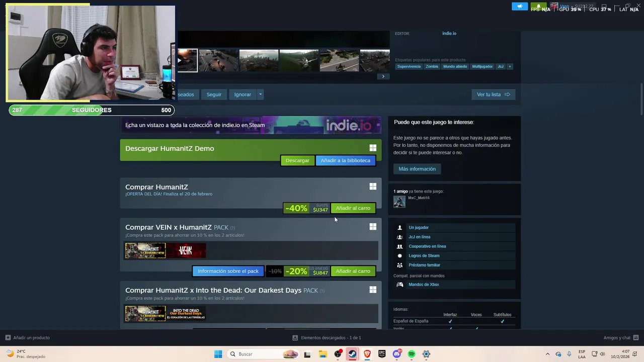Switch to Steam taskbar icon
Viewport: 644px width, 362px height.
352,354
